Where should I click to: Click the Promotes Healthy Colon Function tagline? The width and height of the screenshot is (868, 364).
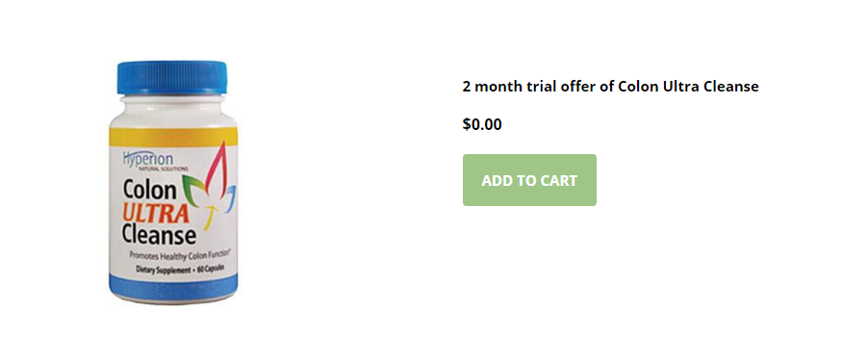pos(180,255)
